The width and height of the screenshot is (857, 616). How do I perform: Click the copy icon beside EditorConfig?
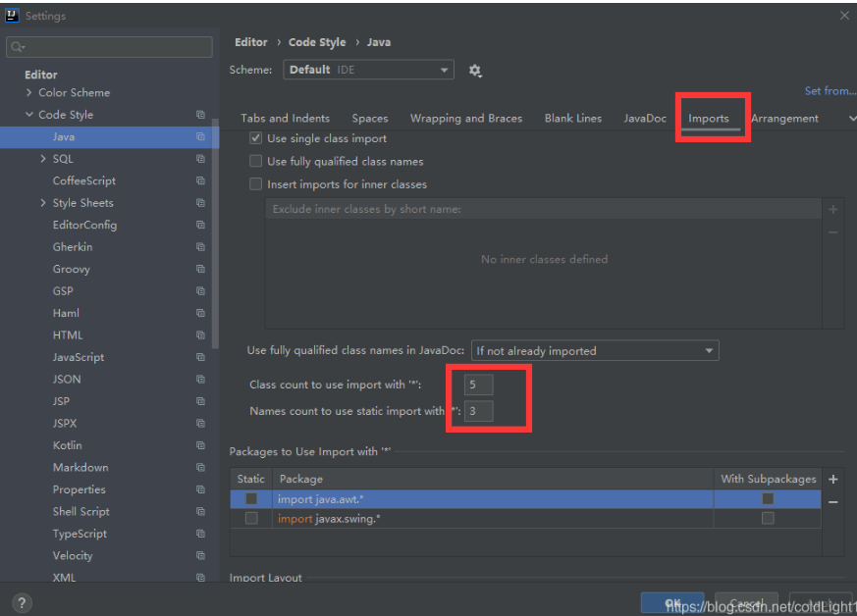200,225
